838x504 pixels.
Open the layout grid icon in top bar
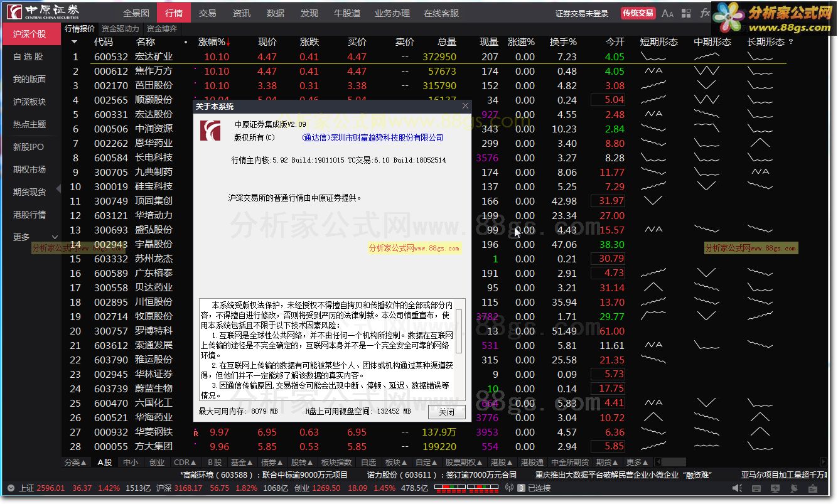[685, 13]
